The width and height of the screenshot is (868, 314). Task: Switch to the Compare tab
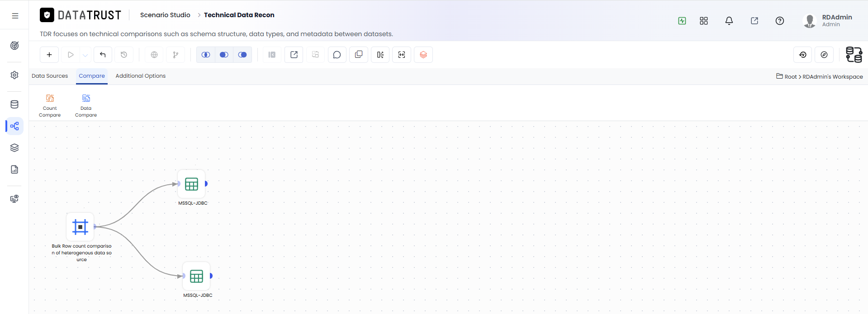pyautogui.click(x=92, y=76)
